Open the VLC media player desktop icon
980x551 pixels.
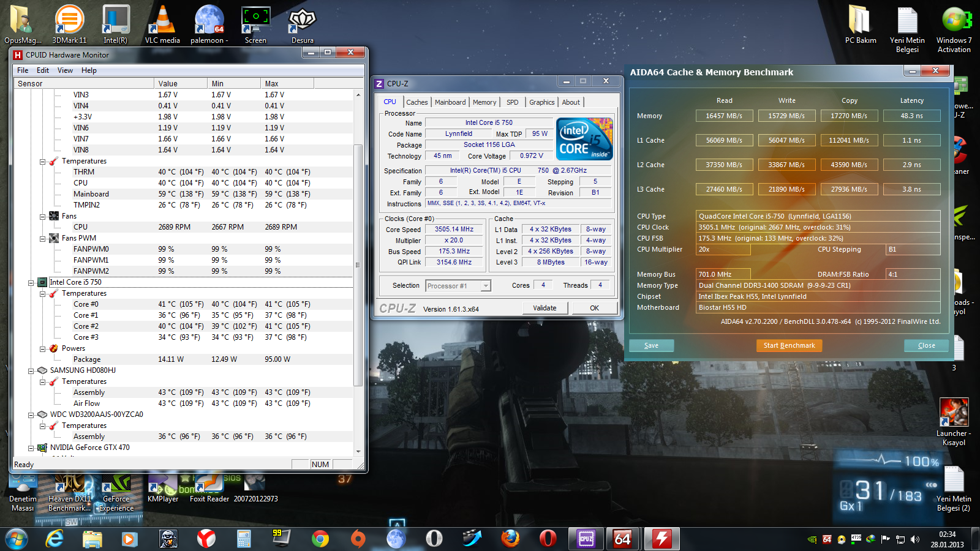click(x=162, y=24)
